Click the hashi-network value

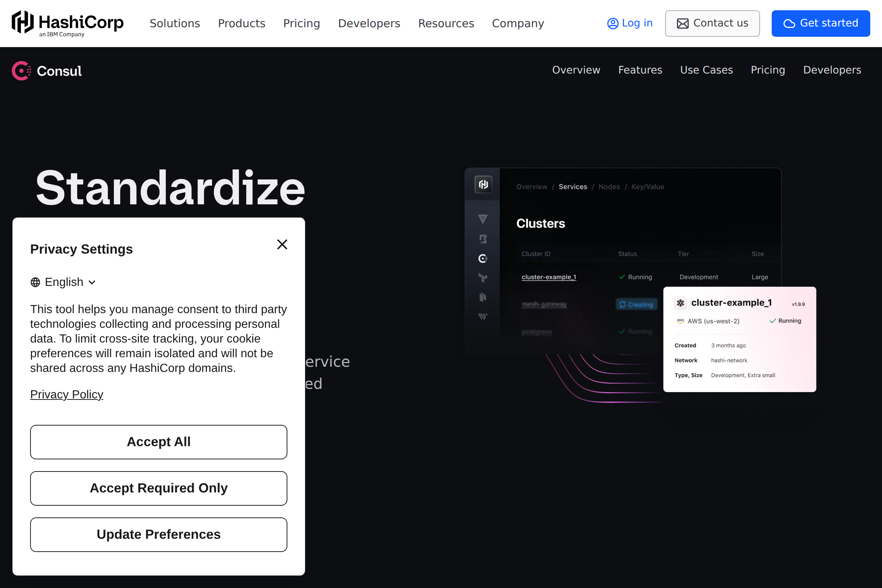729,361
